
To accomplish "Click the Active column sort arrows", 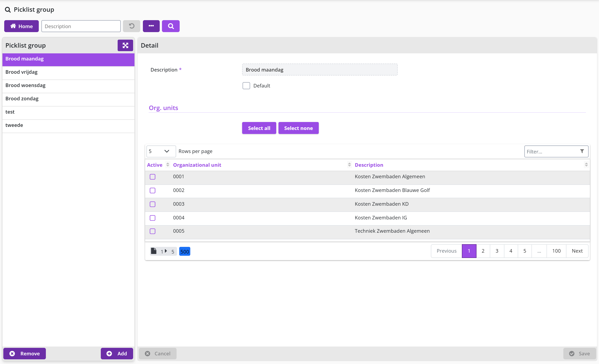I will [x=167, y=165].
